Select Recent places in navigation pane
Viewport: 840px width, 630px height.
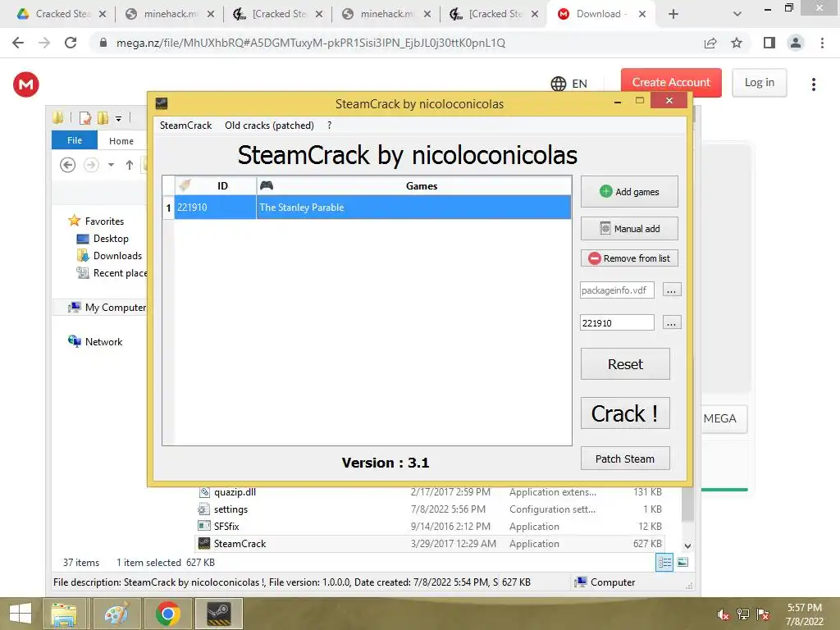[112, 272]
